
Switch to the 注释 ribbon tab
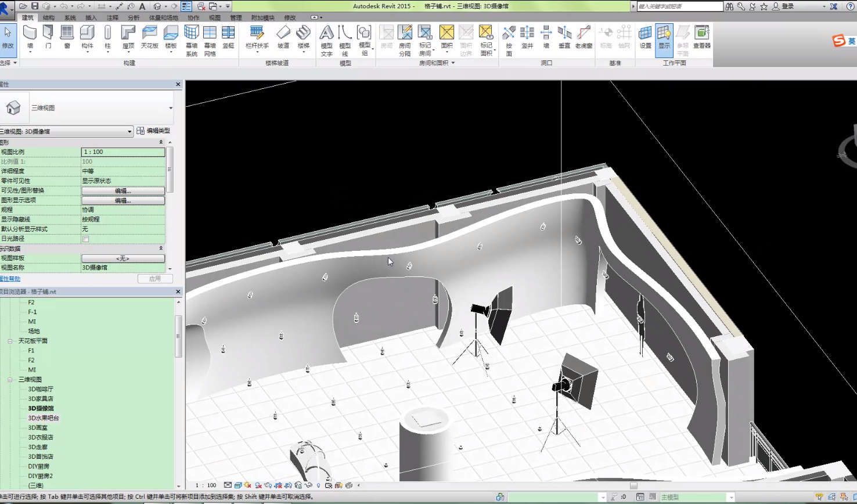point(113,18)
